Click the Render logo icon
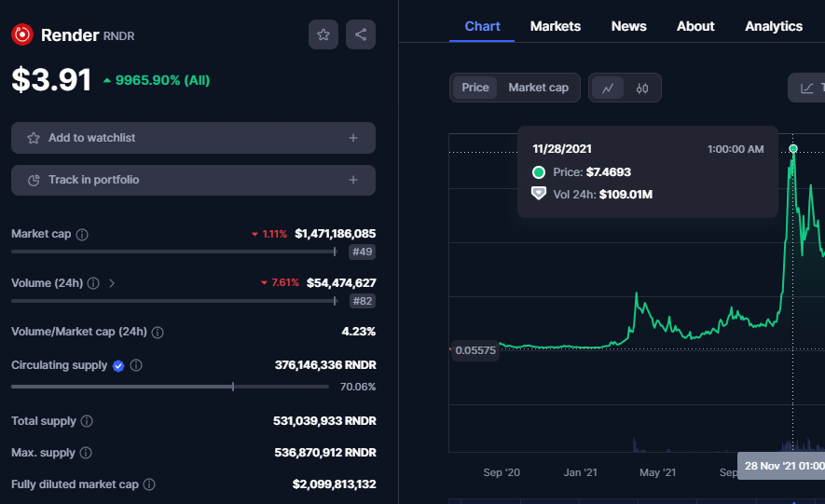The width and height of the screenshot is (825, 504). point(22,34)
